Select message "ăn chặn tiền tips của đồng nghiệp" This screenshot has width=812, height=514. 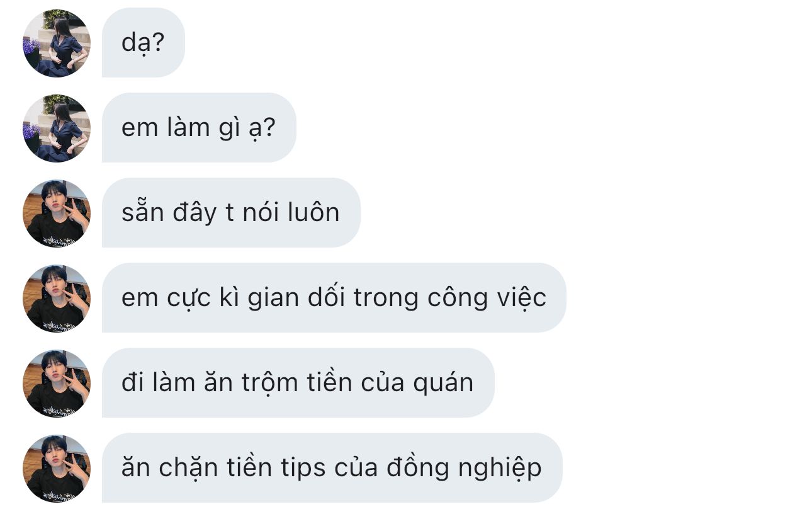click(x=332, y=468)
